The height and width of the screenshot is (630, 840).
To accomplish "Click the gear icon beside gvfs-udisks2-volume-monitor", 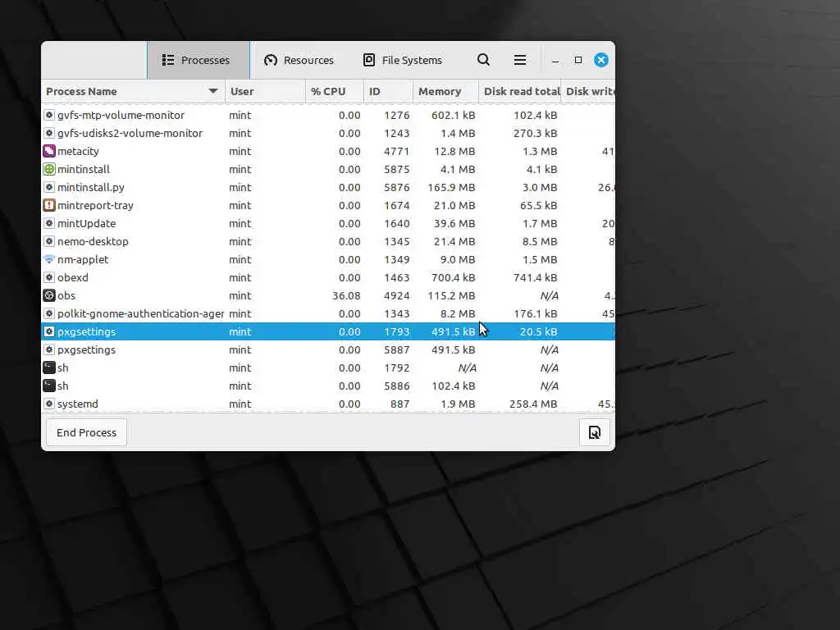I will [49, 133].
